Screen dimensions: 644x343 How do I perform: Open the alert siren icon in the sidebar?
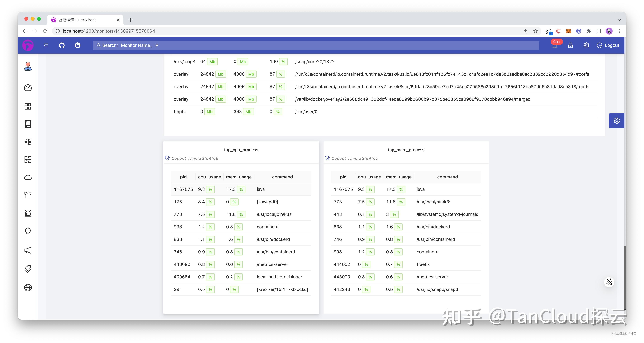pyautogui.click(x=28, y=213)
